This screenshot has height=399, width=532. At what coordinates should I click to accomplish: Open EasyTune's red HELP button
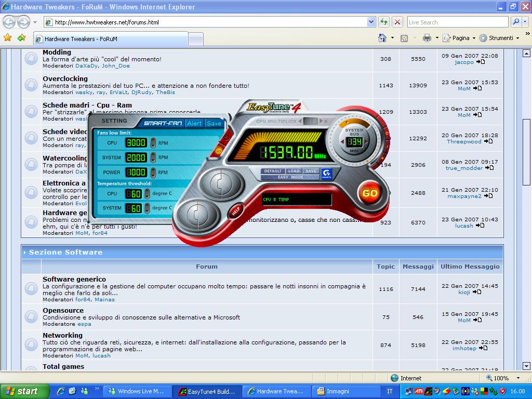tap(235, 210)
